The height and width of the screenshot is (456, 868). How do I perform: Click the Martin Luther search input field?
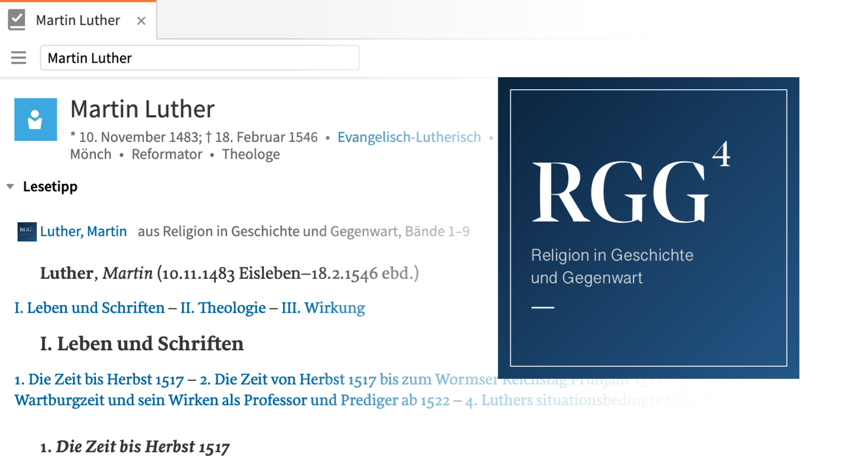click(x=200, y=58)
